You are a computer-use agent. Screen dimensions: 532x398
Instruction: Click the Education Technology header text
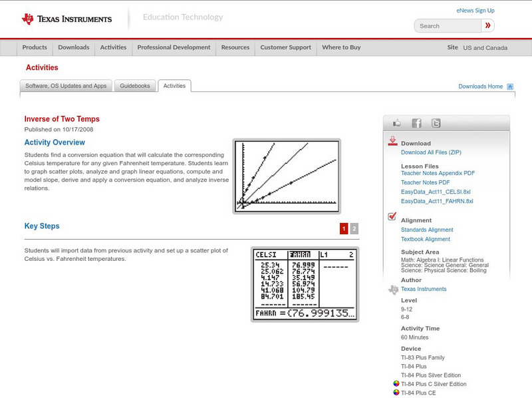(183, 17)
